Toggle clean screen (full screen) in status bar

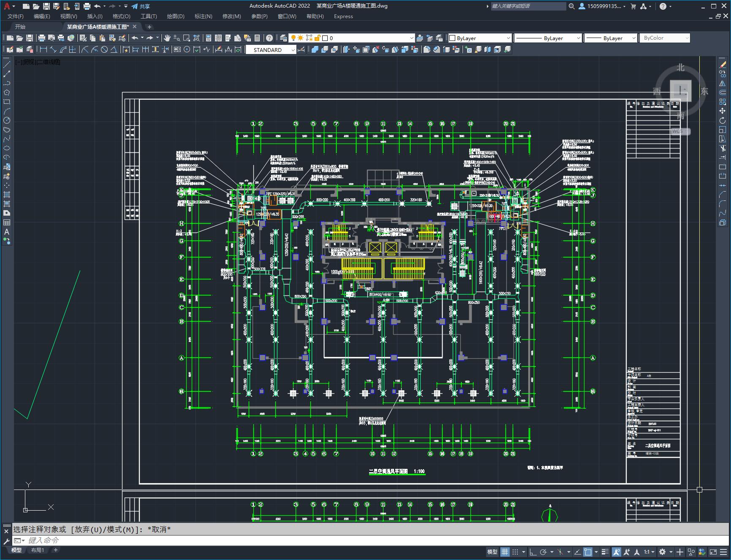(713, 552)
